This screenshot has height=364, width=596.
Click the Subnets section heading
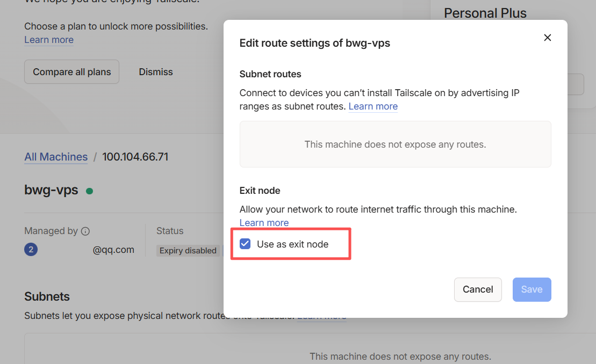(x=47, y=296)
